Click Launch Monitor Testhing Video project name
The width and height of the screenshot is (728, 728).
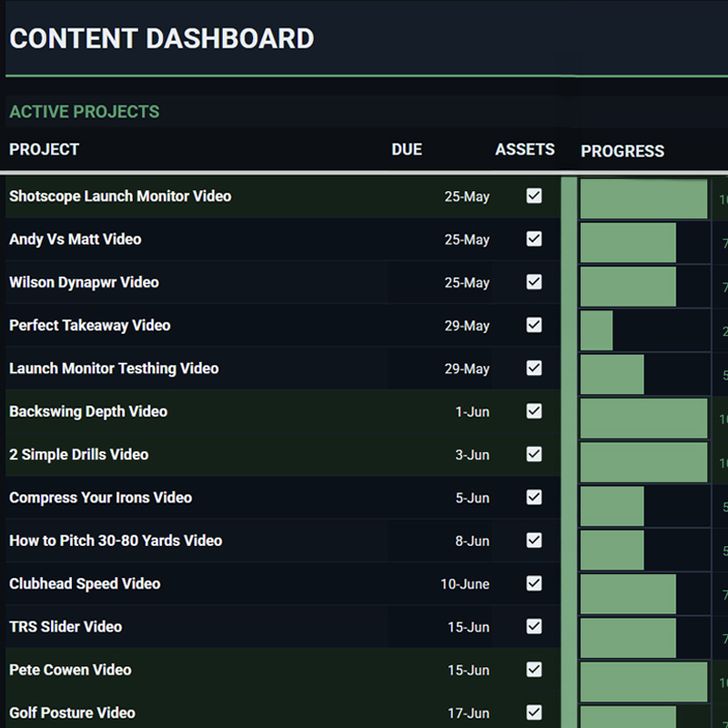[114, 369]
